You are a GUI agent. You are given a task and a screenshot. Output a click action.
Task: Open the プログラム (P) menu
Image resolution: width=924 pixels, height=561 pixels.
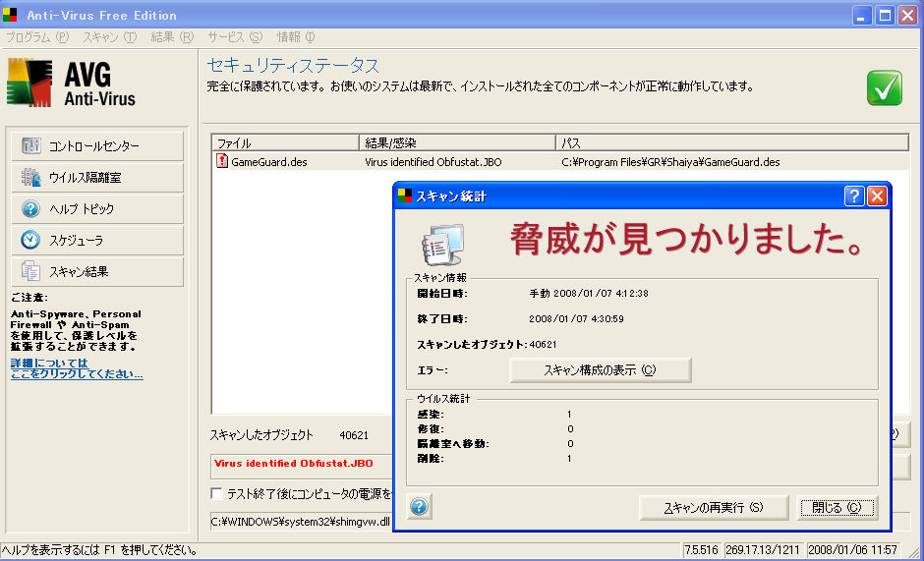point(37,37)
